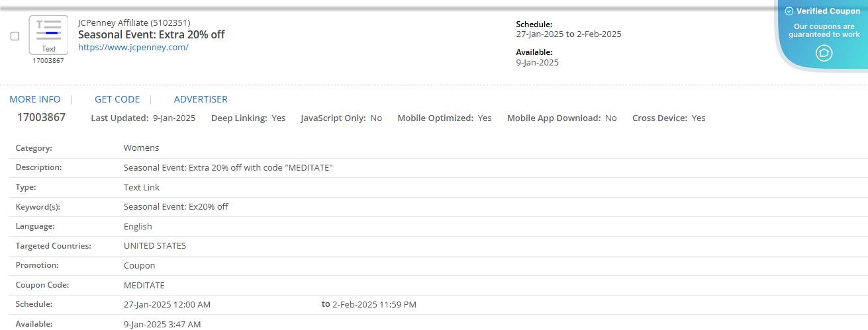868x330 pixels.
Task: Click the bold 17003867 beside Last Updated
Action: click(x=41, y=118)
